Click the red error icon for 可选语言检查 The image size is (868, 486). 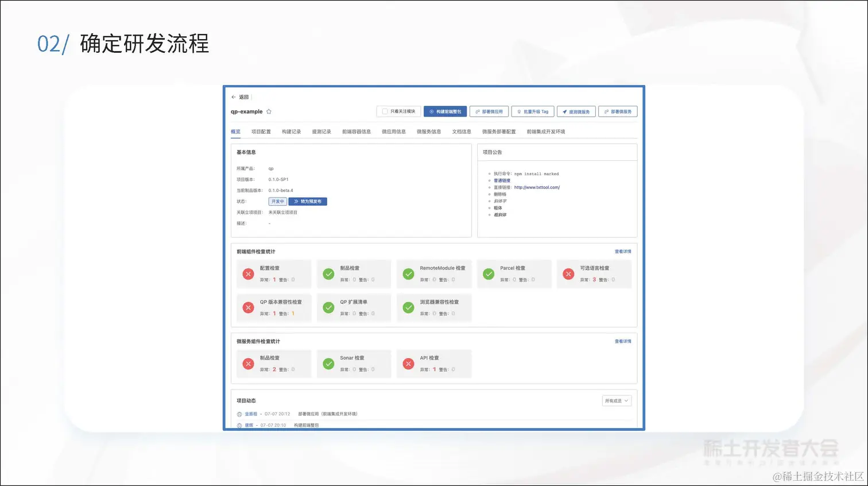(x=568, y=274)
